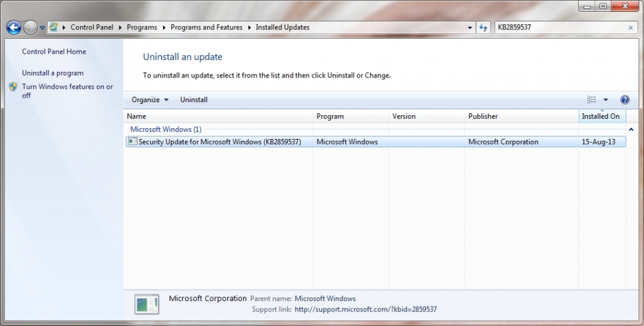The image size is (644, 326).
Task: Expand arrow after Control Panel breadcrumb
Action: 120,28
